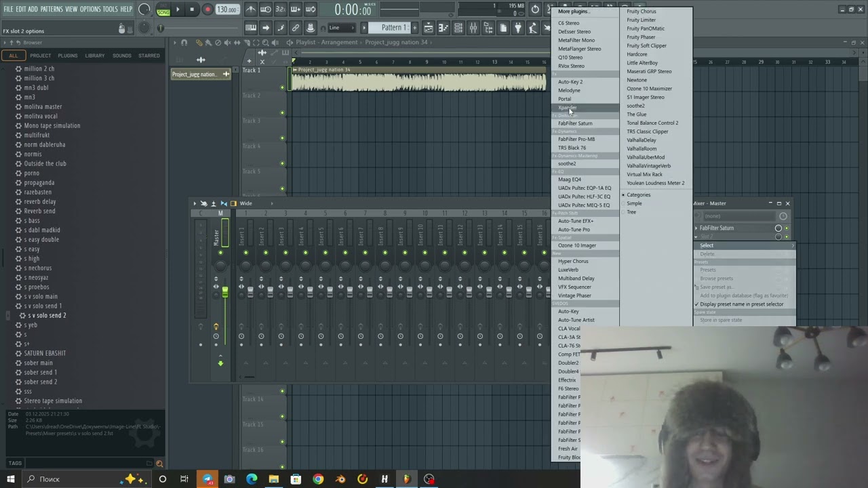The height and width of the screenshot is (488, 868).
Task: Click the Insert 1 latency clock icon
Action: pos(241,336)
